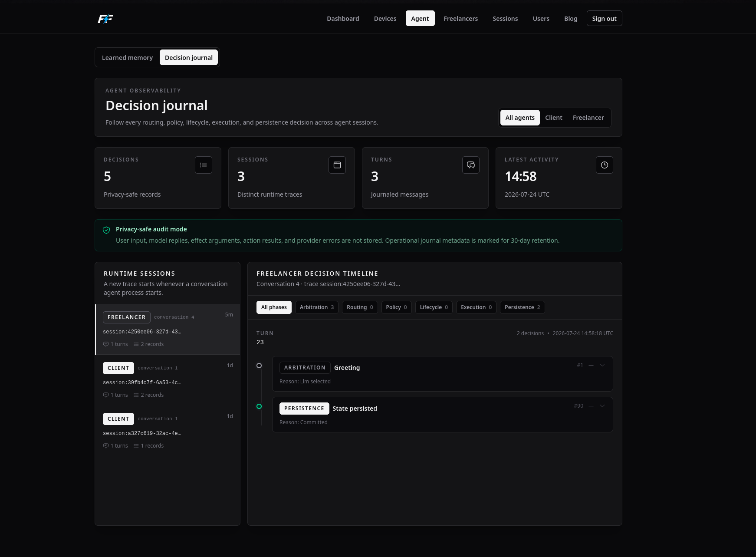Click the 2026-07-24 14:58:18 UTC timestamp
Image resolution: width=756 pixels, height=557 pixels.
[x=583, y=333]
